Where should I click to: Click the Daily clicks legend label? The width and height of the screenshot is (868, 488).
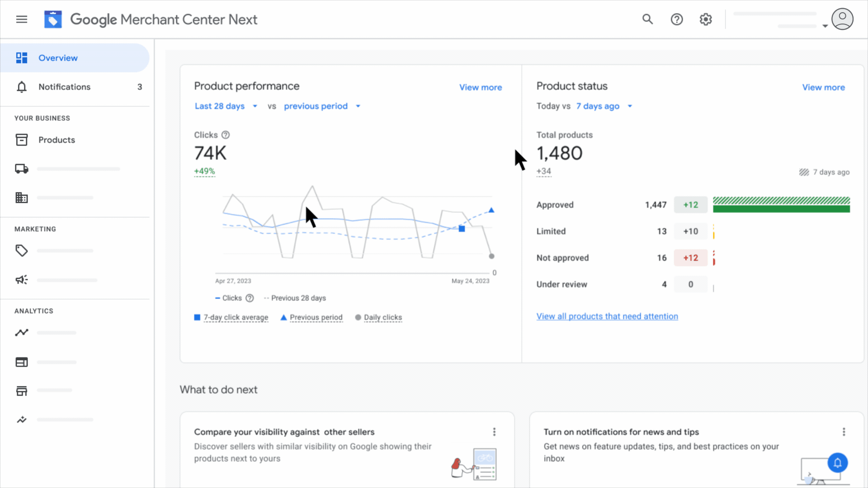pyautogui.click(x=383, y=317)
